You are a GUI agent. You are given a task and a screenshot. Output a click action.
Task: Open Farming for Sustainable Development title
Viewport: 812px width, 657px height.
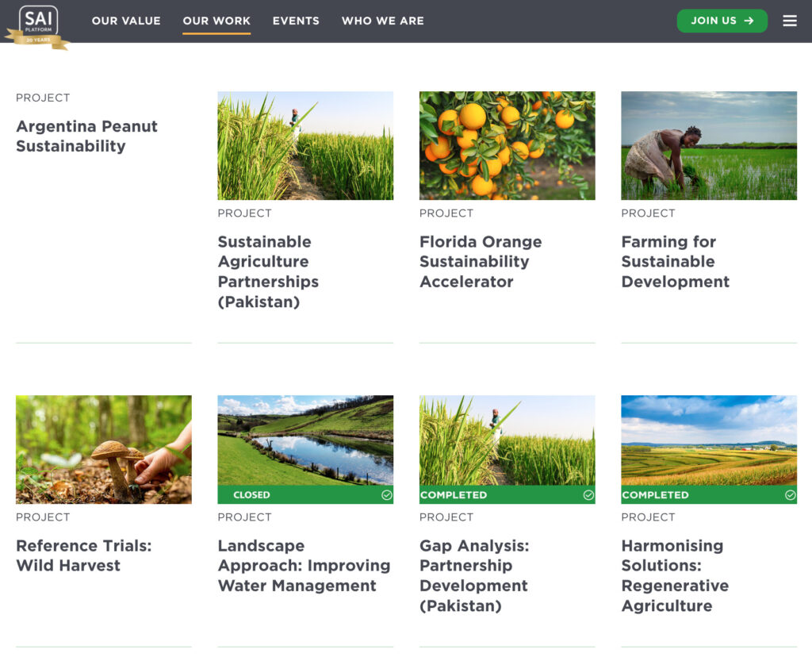pyautogui.click(x=675, y=261)
